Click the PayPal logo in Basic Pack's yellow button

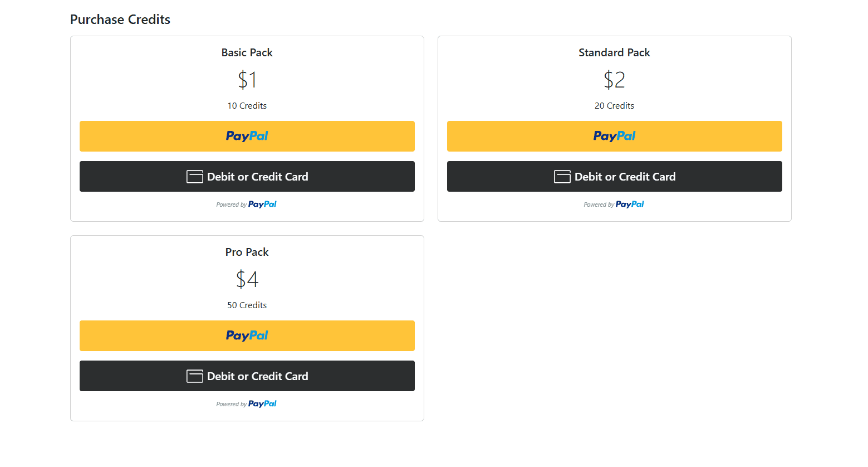pos(247,136)
